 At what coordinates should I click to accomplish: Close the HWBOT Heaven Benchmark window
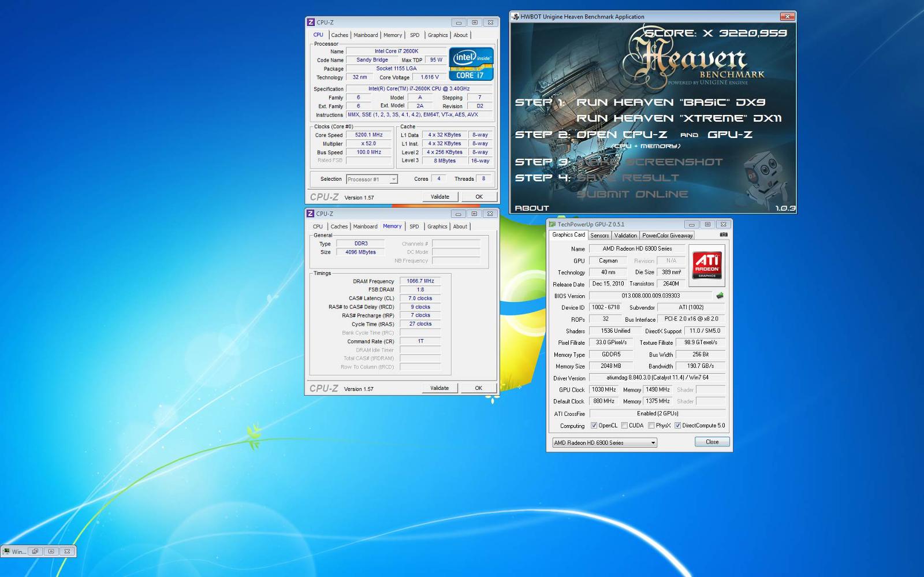pyautogui.click(x=788, y=17)
